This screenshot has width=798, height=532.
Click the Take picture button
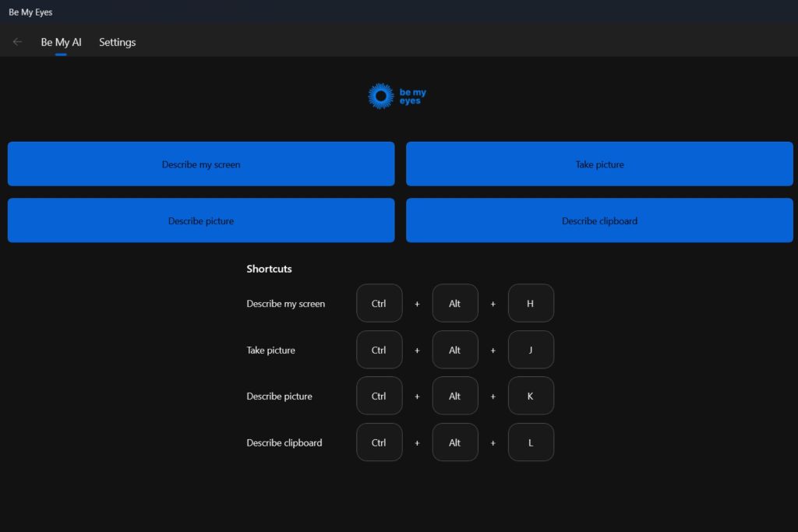click(x=599, y=164)
